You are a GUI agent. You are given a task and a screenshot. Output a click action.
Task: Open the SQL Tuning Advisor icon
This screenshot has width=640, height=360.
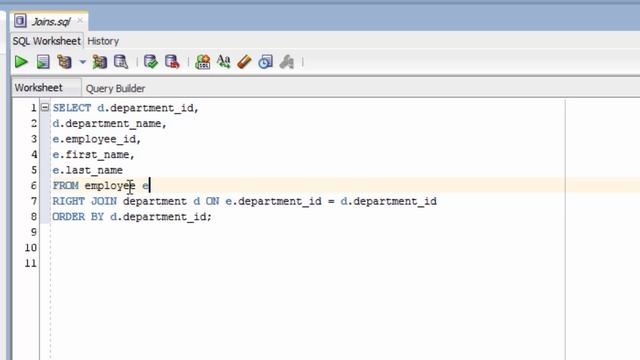(x=121, y=62)
